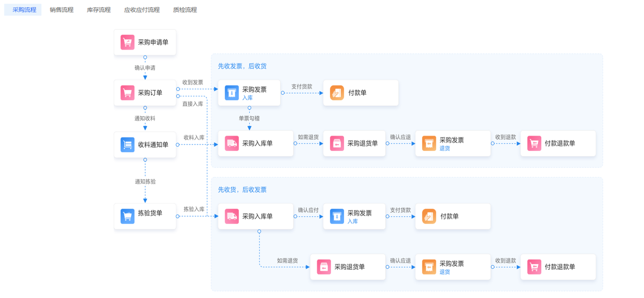Click the 采购申请单 shopping cart icon

128,42
